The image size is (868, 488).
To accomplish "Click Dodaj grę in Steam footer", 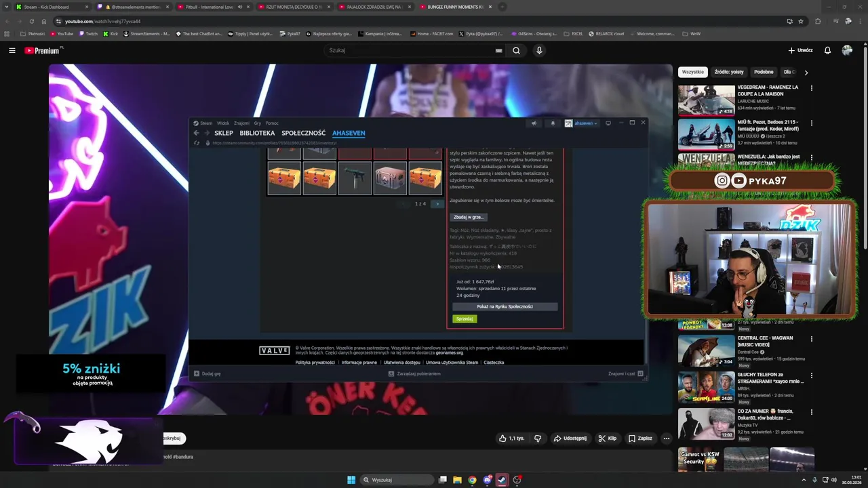I will pos(208,373).
